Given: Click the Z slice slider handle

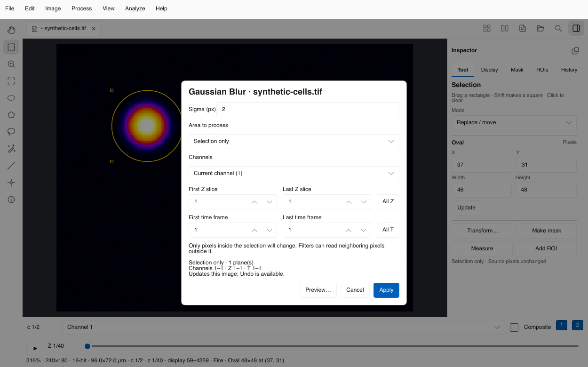Looking at the screenshot, I should [x=87, y=346].
